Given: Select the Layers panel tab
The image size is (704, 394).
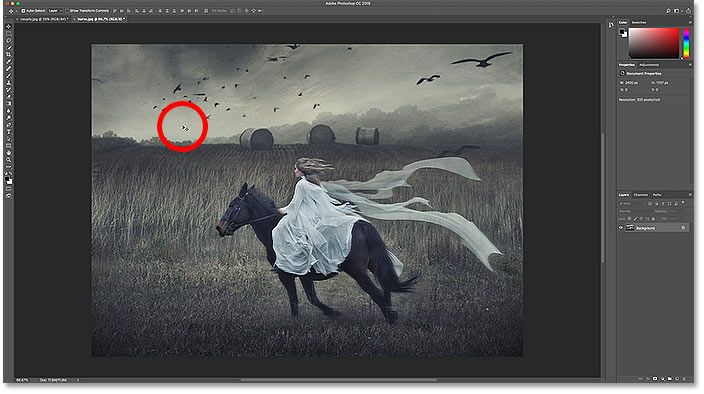Looking at the screenshot, I should [624, 195].
